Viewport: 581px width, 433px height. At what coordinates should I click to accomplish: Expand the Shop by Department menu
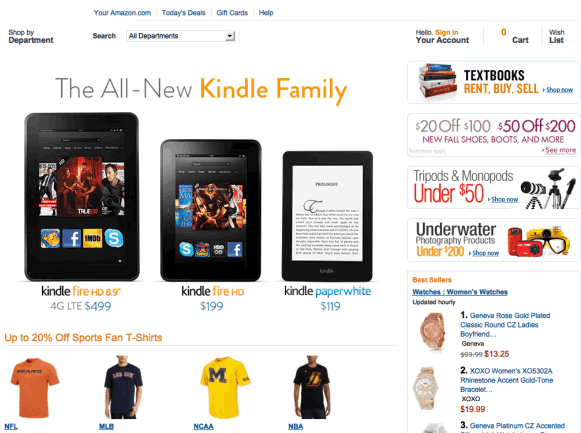[x=31, y=36]
